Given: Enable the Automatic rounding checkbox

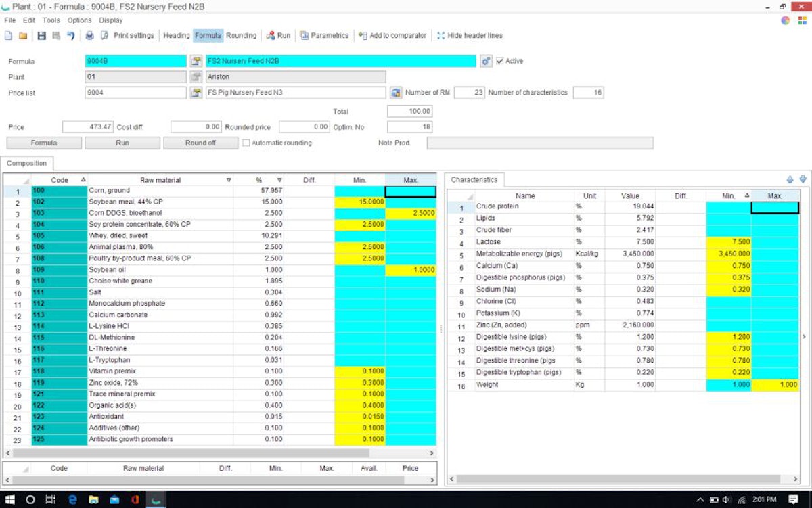Looking at the screenshot, I should [246, 143].
